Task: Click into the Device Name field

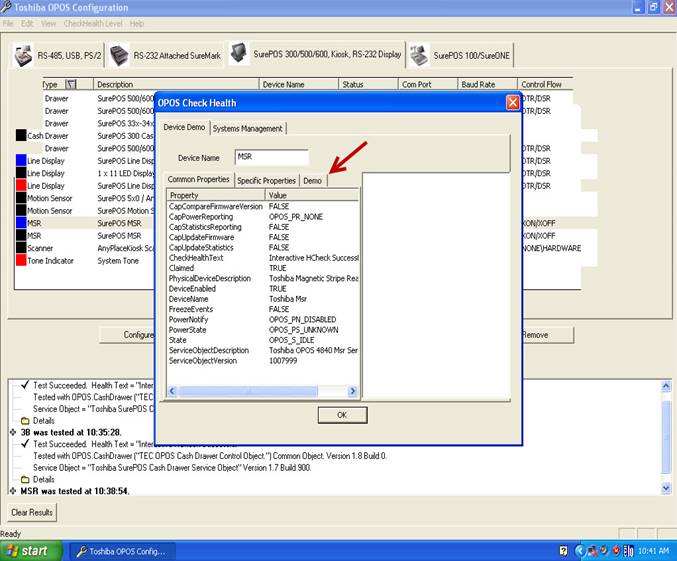Action: tap(271, 157)
